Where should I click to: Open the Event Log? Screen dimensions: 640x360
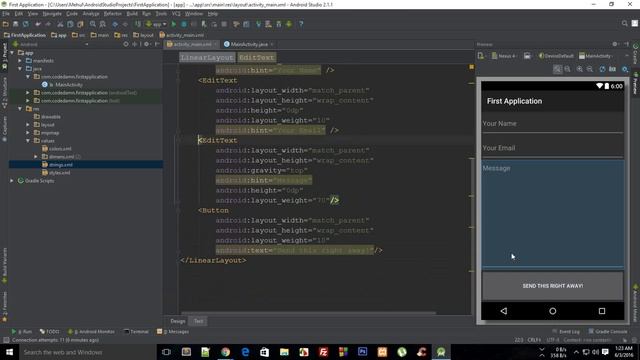tap(566, 331)
